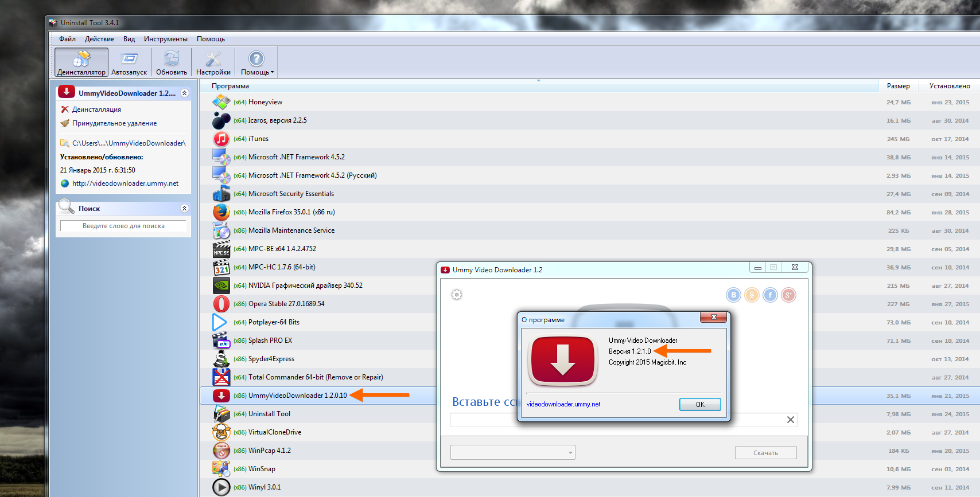Select the MPC-HC 1.7.6 icon
Screen dimensions: 980x497
click(221, 267)
